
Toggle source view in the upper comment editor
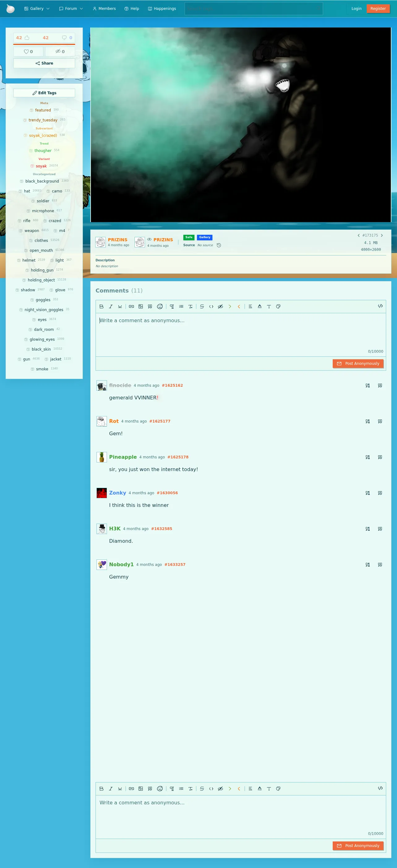(380, 306)
